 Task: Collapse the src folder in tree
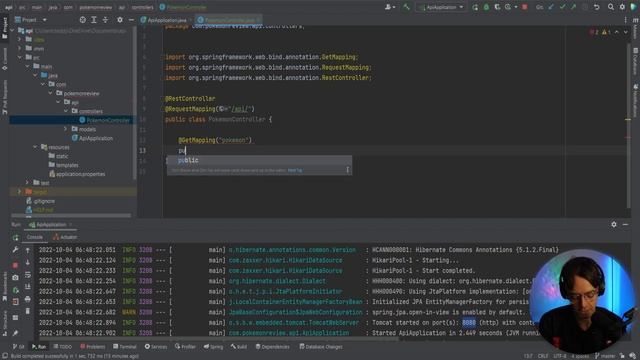(20, 58)
